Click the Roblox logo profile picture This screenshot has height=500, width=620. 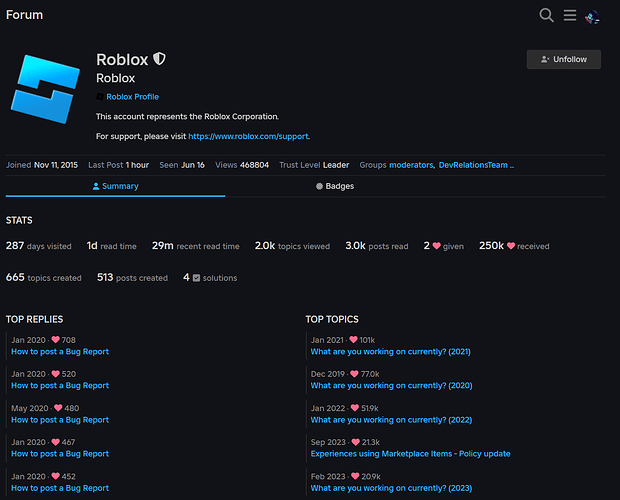(45, 89)
